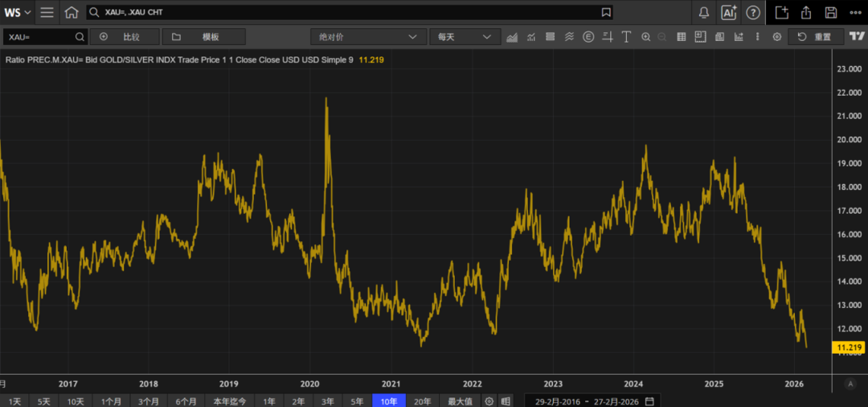Image resolution: width=868 pixels, height=407 pixels.
Task: Select the text annotation T tool
Action: (624, 37)
